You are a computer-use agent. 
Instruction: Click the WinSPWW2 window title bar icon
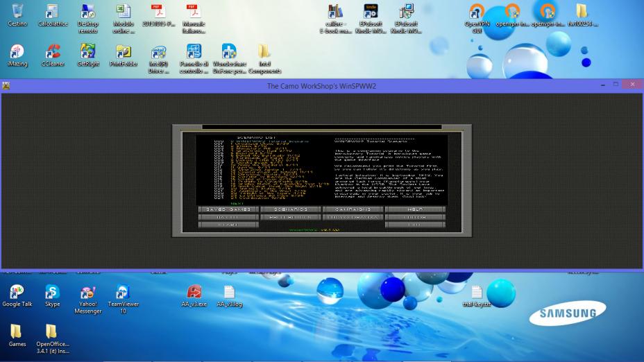[6, 85]
